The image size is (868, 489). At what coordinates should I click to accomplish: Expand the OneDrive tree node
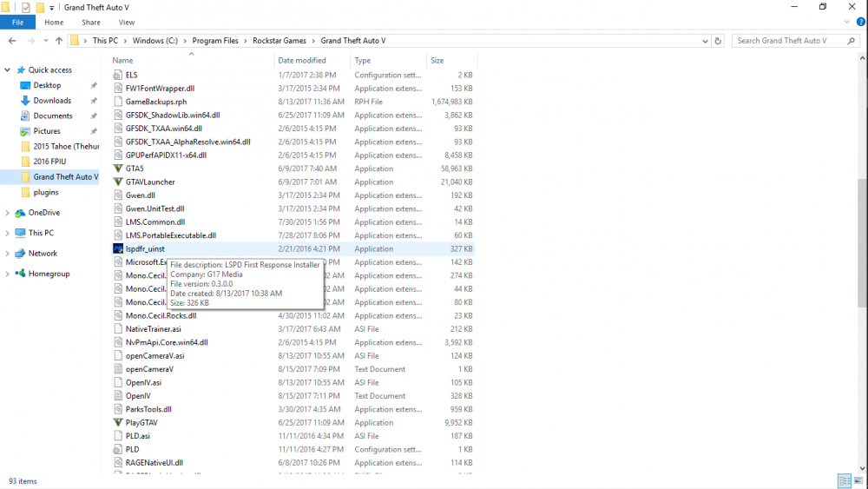pos(7,213)
